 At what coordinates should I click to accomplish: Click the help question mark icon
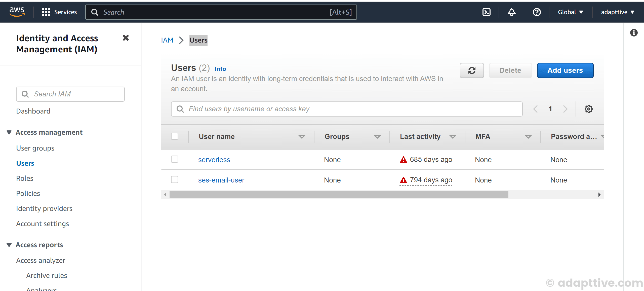pyautogui.click(x=537, y=12)
